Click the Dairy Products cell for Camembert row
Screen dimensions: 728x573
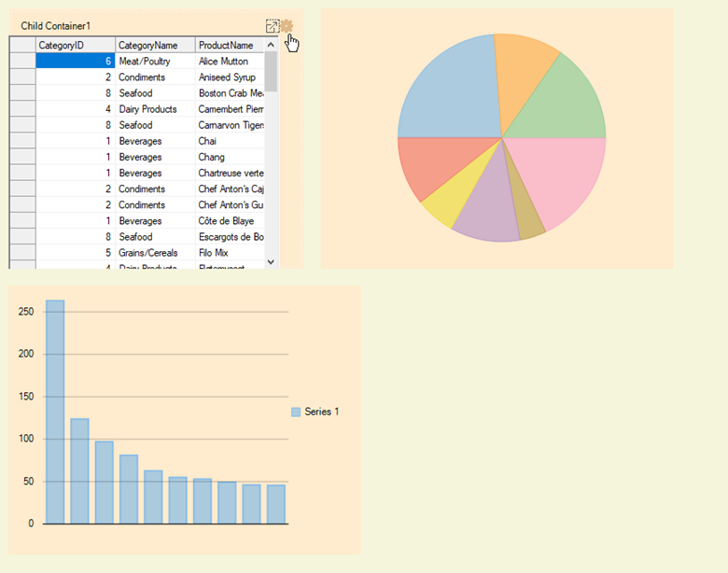(x=155, y=109)
